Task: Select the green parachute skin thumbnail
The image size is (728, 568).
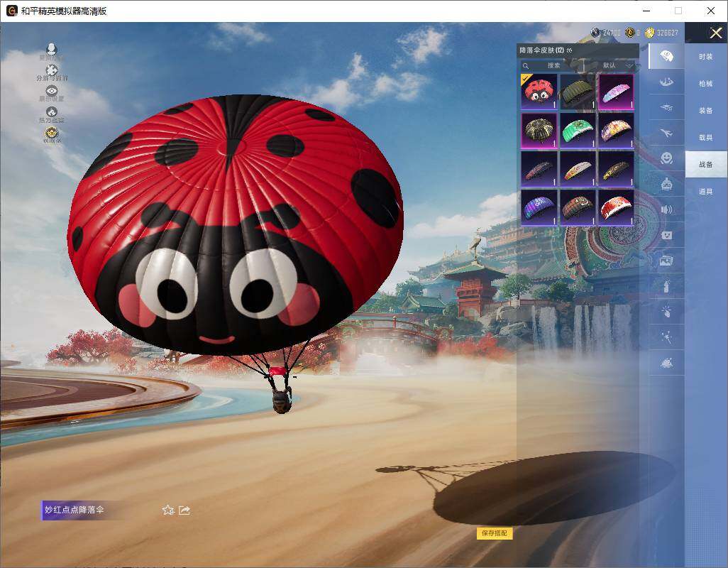Action: pos(578,130)
